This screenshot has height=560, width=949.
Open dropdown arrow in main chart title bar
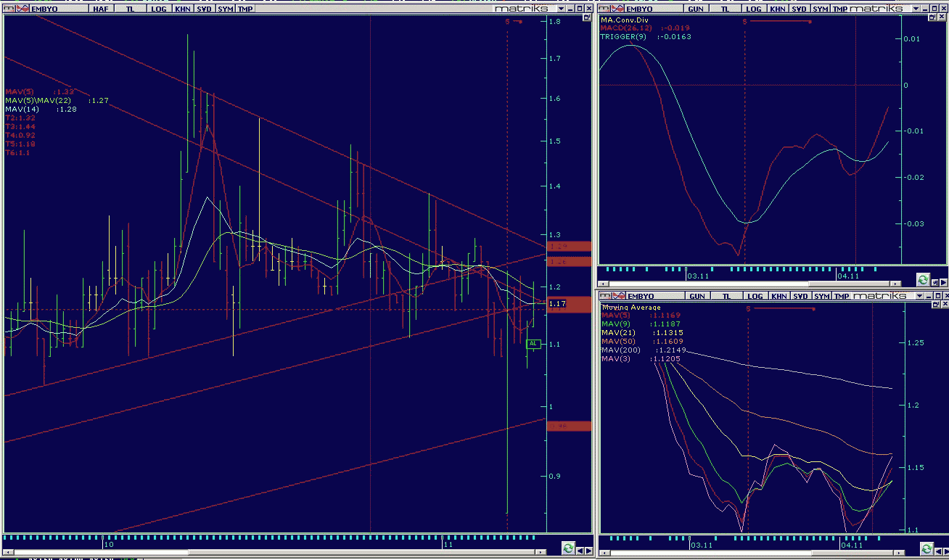coord(561,9)
